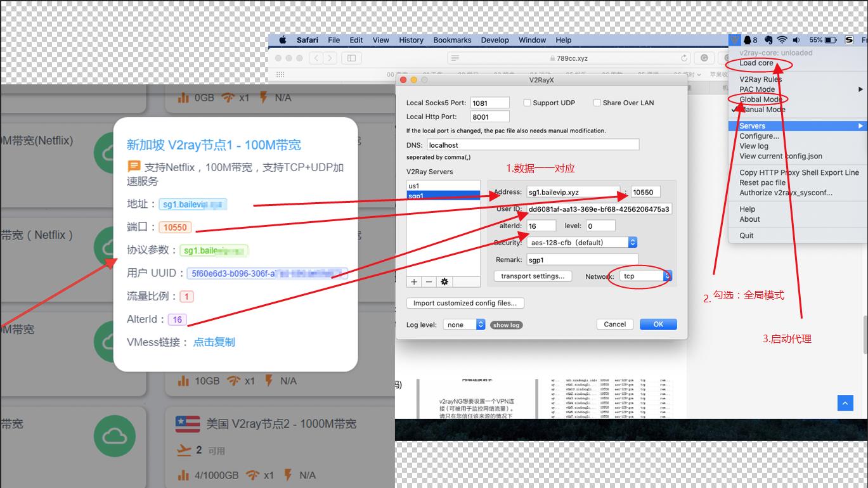Open the server list gear menu

tap(444, 281)
